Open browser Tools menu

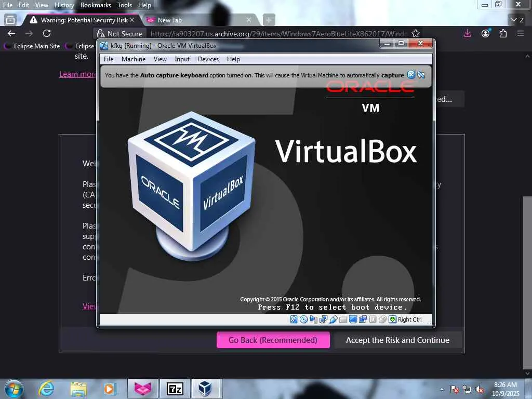pyautogui.click(x=125, y=5)
